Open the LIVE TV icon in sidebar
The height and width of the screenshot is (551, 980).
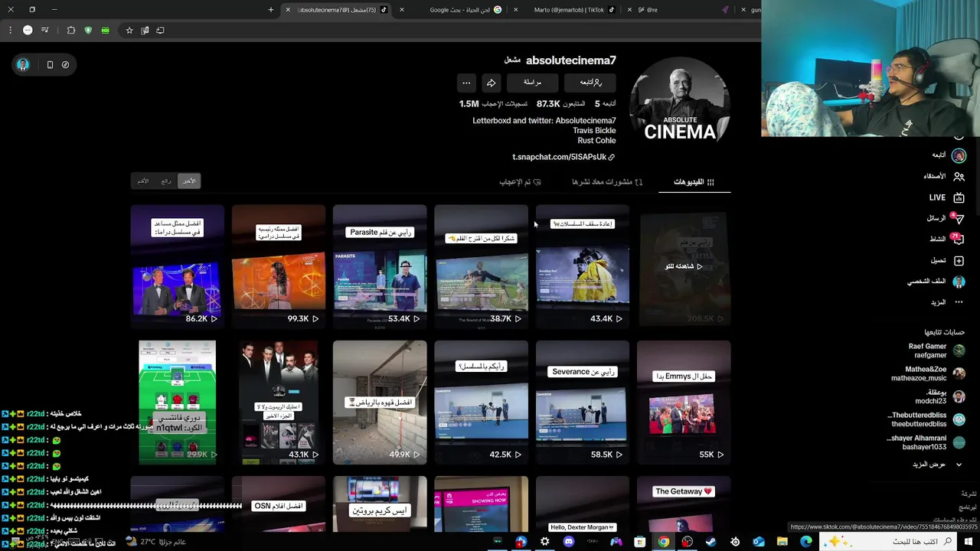(959, 197)
